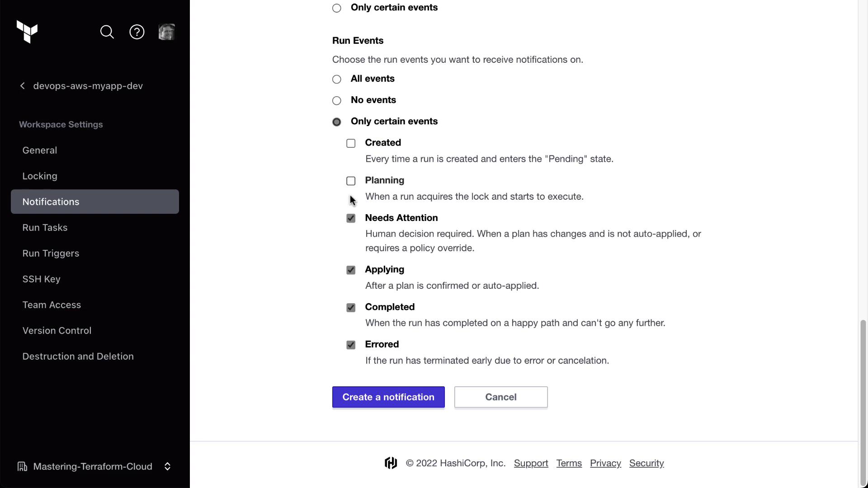Click the organization building icon
The height and width of the screenshot is (488, 868).
point(22,466)
